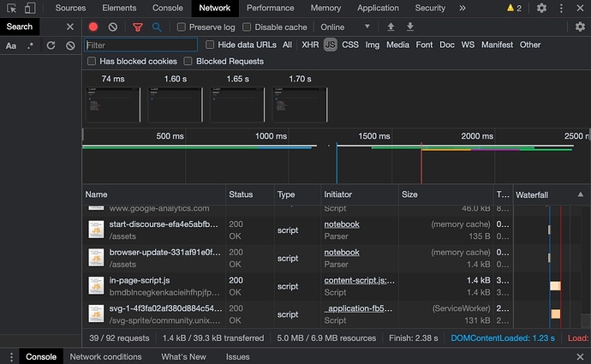This screenshot has width=591, height=364.
Task: Open content-script.js initiator link
Action: (x=359, y=280)
